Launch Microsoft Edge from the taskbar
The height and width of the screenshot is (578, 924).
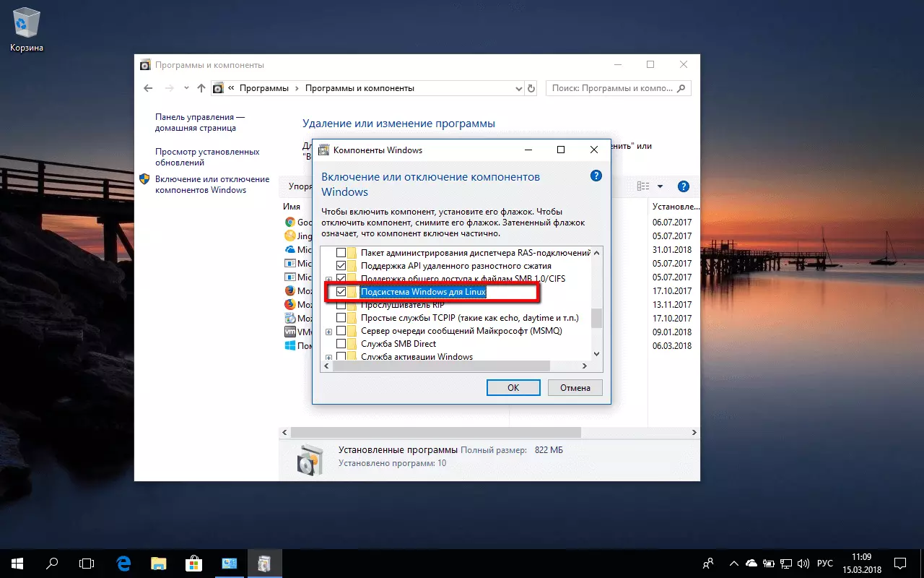tap(123, 563)
